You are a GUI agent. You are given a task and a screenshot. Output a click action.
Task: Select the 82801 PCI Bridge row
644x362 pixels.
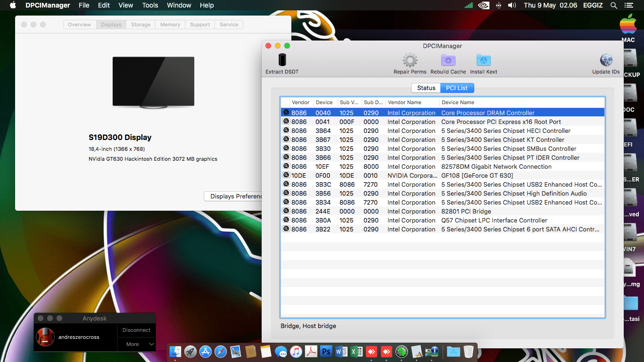[x=443, y=211]
